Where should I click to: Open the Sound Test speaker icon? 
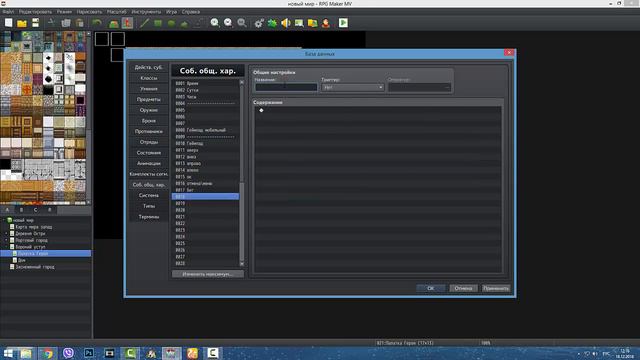pyautogui.click(x=286, y=23)
